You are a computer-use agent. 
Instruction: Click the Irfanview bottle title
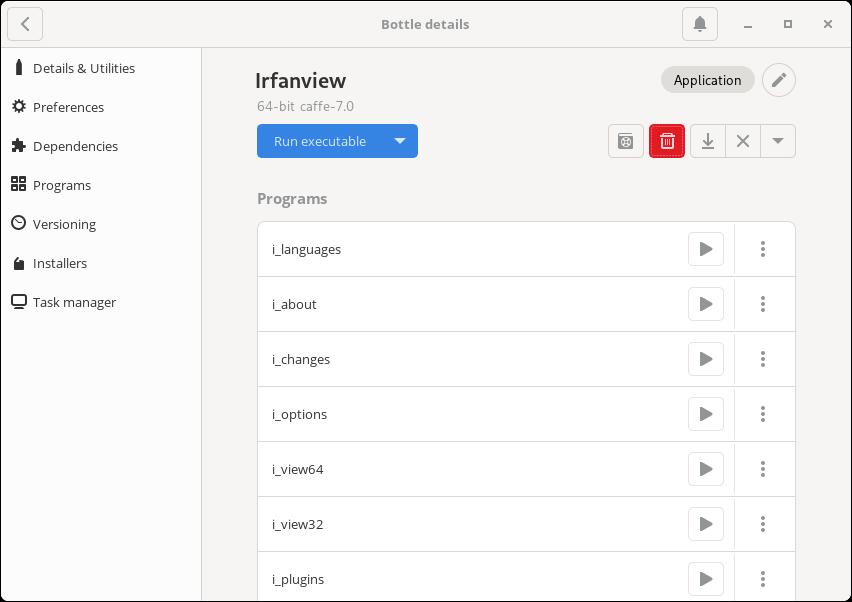[300, 80]
